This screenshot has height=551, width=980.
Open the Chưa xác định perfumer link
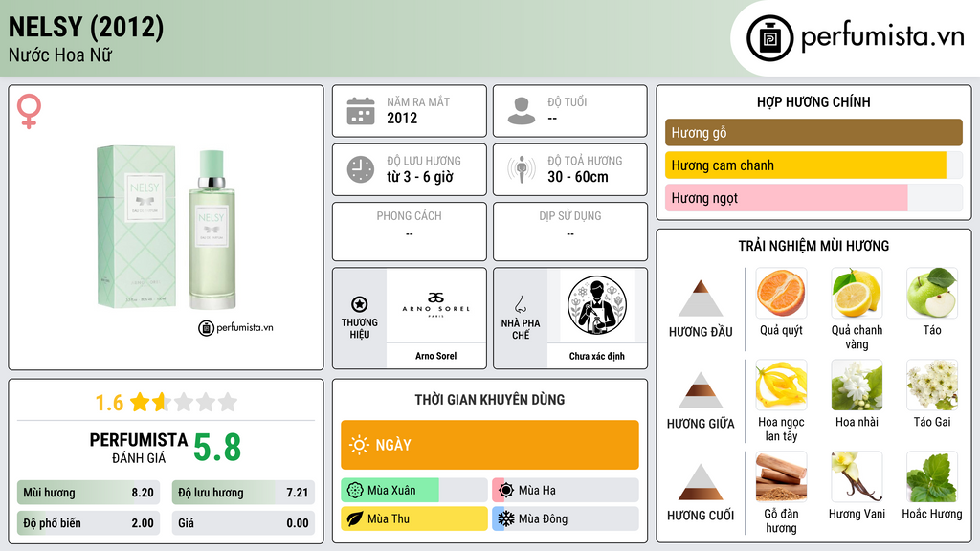(x=597, y=356)
